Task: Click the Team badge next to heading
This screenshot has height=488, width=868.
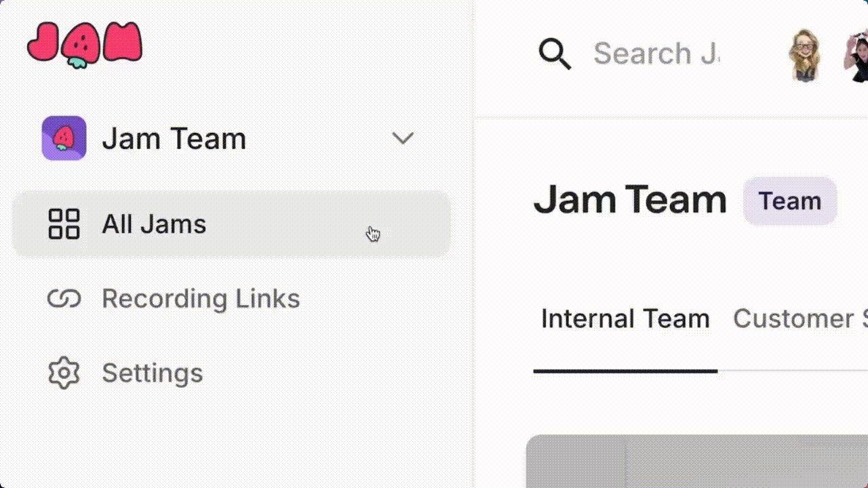Action: click(x=789, y=201)
